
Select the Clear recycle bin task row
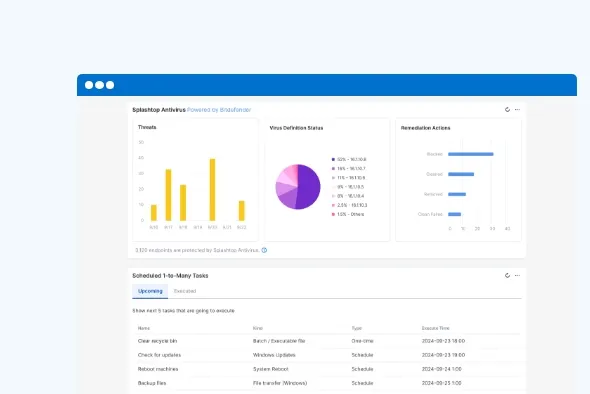[x=328, y=341]
